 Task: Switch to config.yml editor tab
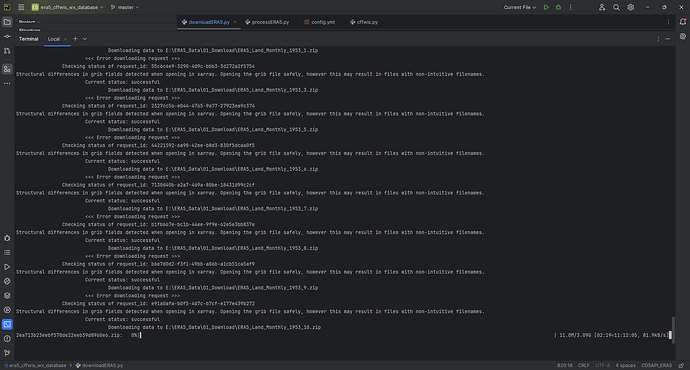coord(319,22)
